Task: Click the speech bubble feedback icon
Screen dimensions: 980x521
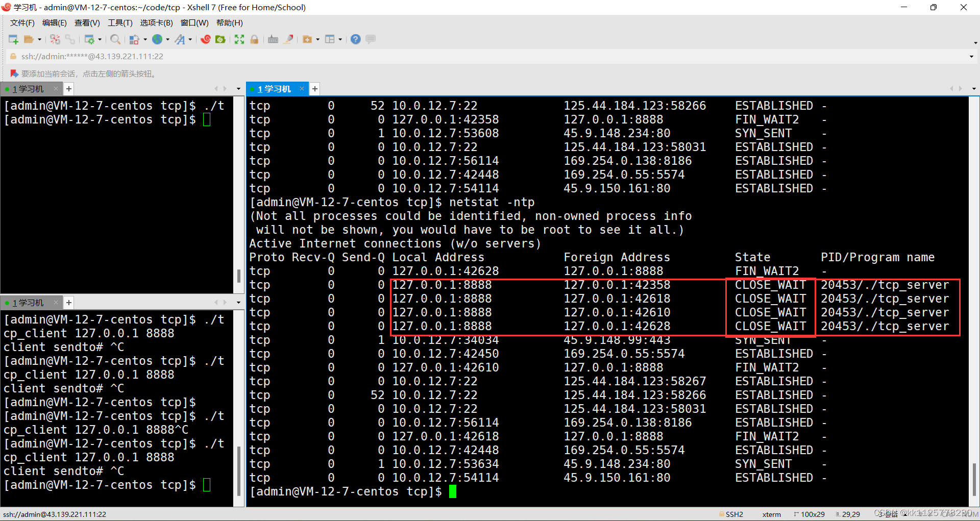Action: pos(371,39)
